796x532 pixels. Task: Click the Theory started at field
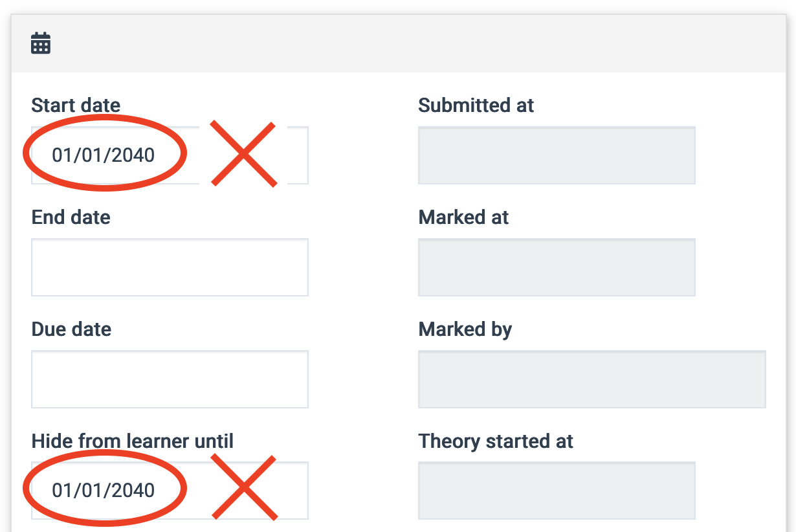click(557, 490)
